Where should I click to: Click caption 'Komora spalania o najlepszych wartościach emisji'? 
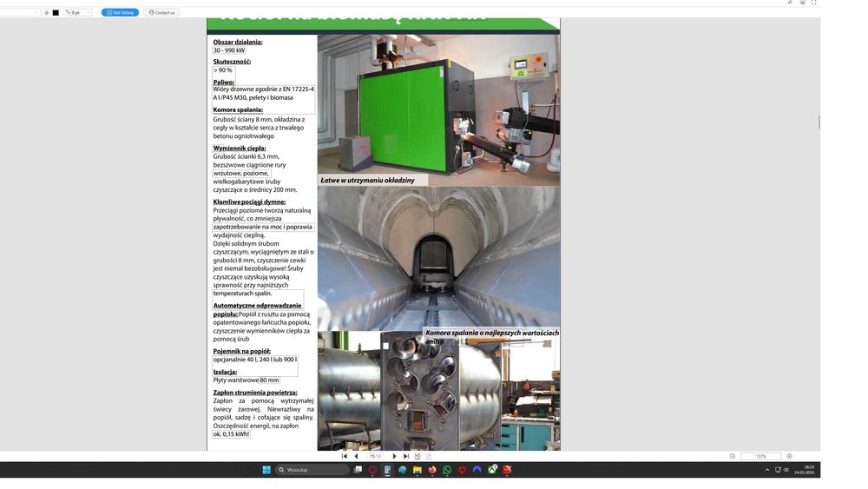pyautogui.click(x=492, y=337)
